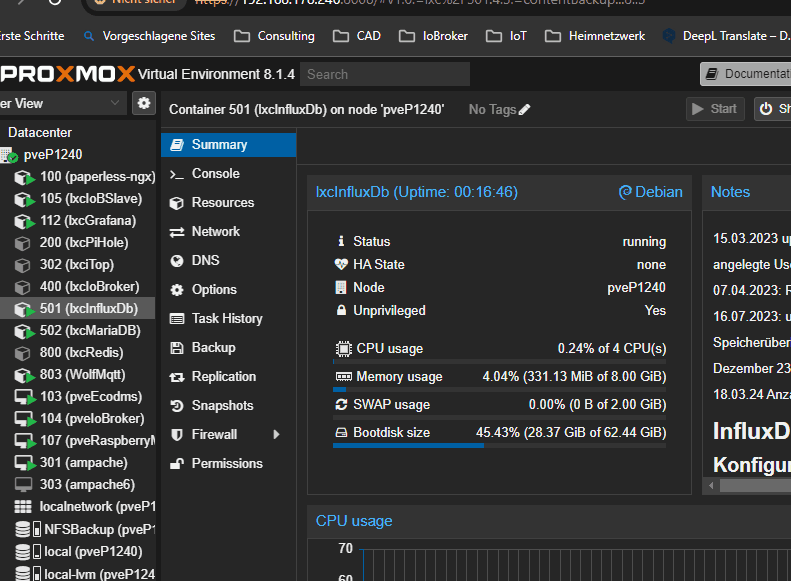Click the 'No Tags' label
Image resolution: width=791 pixels, height=581 pixels.
tap(492, 109)
